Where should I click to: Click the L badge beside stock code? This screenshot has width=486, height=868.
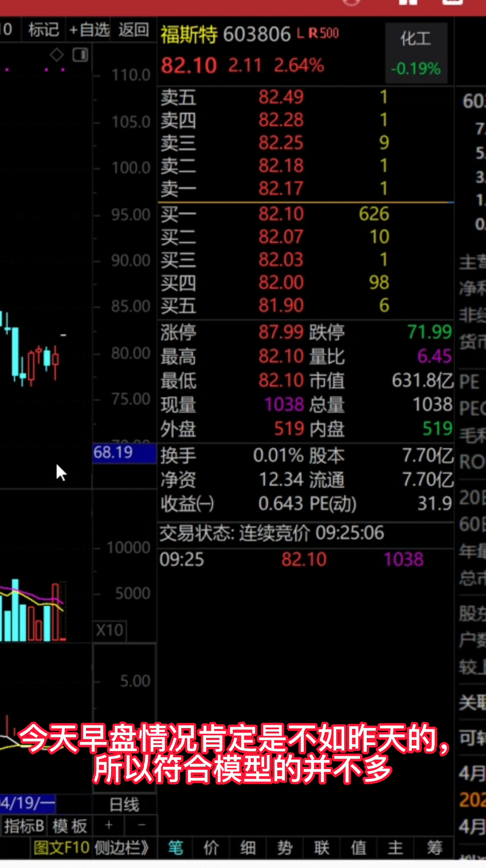pyautogui.click(x=300, y=33)
